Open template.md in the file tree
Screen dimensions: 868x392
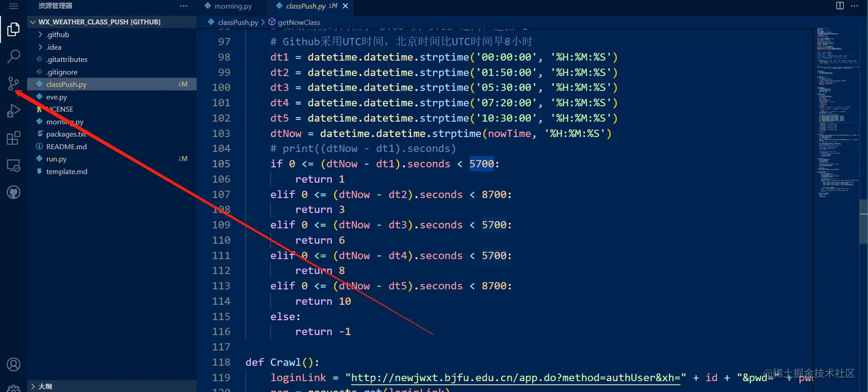[111, 172]
